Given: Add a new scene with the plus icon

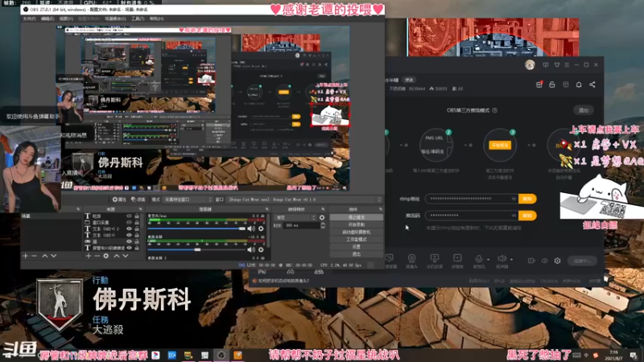Looking at the screenshot, I should (x=26, y=256).
